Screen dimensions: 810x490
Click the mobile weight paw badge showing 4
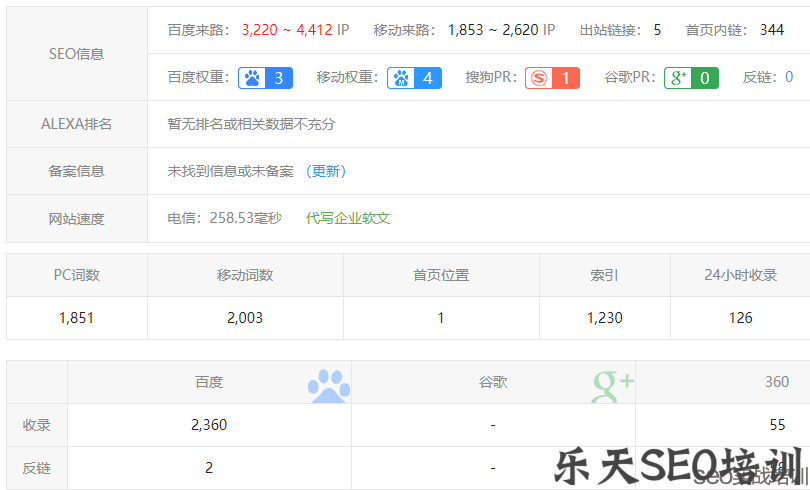point(414,78)
